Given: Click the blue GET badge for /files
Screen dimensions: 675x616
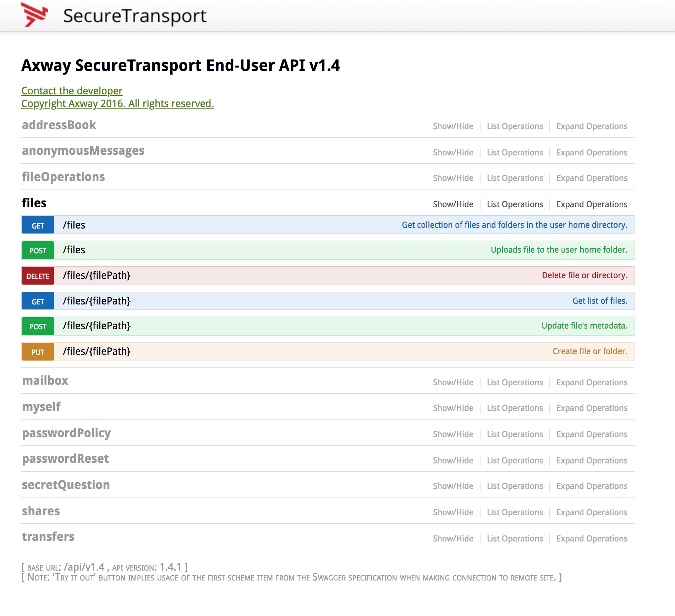Looking at the screenshot, I should [38, 225].
